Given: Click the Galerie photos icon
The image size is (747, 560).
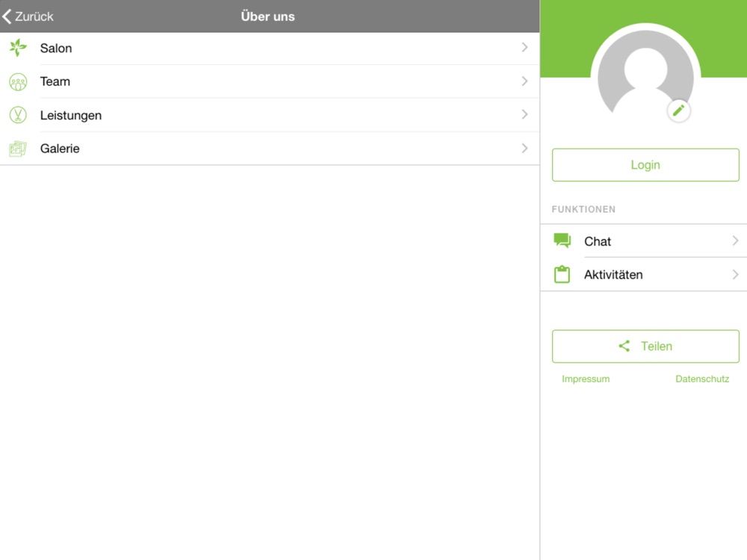Looking at the screenshot, I should [x=18, y=149].
